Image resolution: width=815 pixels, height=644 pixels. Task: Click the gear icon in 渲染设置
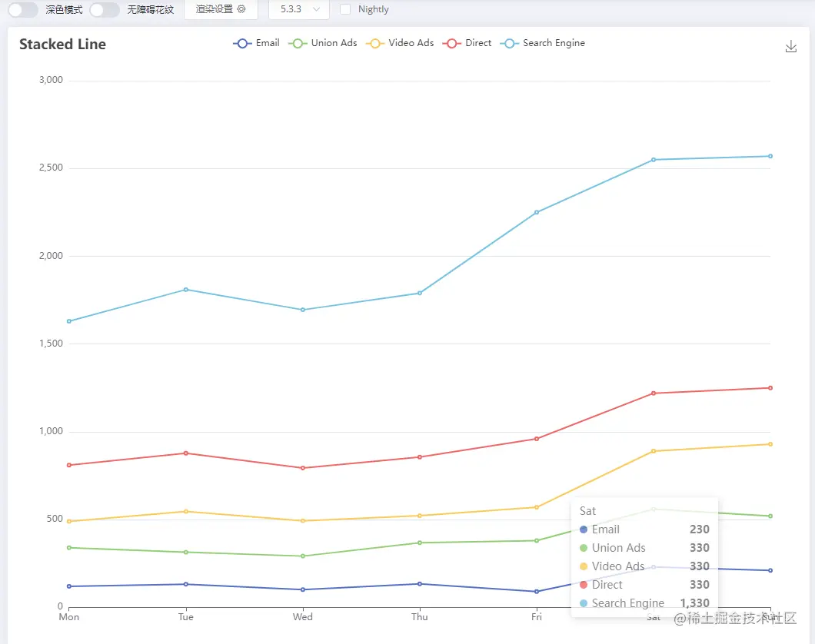coord(241,8)
